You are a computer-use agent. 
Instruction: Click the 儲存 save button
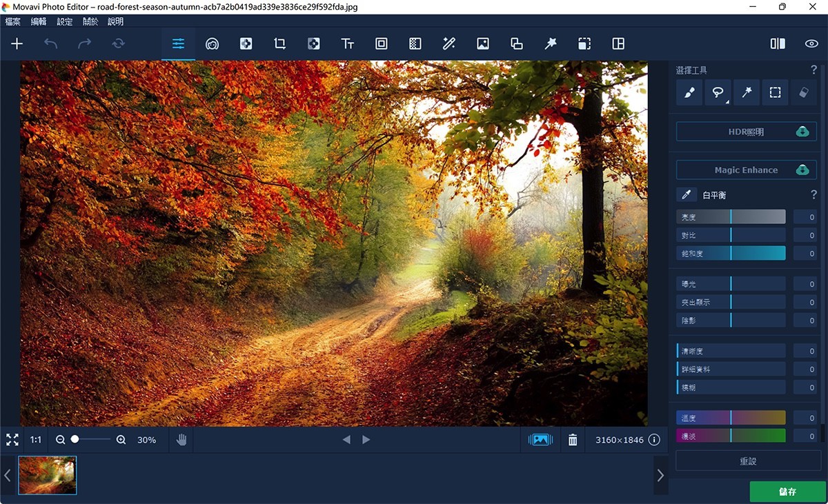(788, 492)
